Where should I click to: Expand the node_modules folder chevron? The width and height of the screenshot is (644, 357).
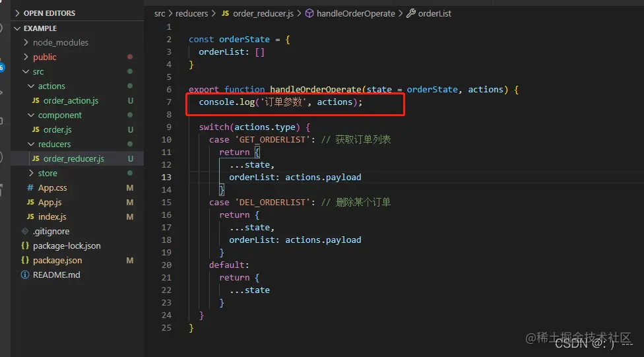(x=26, y=42)
